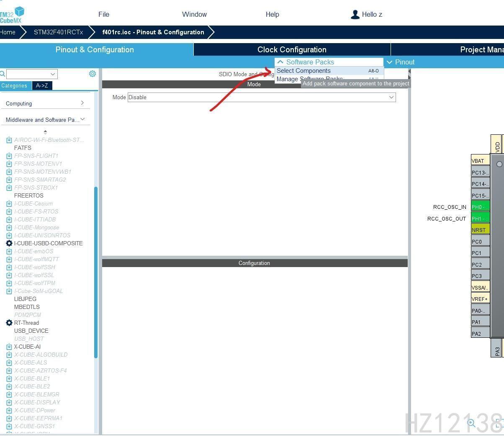This screenshot has height=437, width=504.
Task: Click download icon beside I-CUBE-wolfTPM
Action: (x=9, y=283)
